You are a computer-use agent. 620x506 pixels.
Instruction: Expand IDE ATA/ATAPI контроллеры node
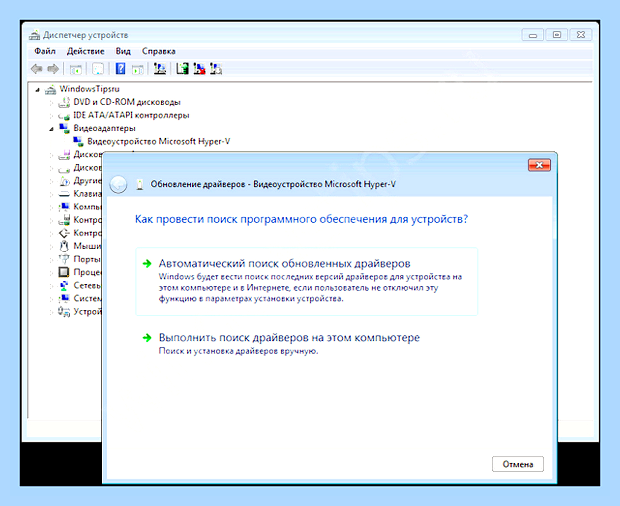51,116
